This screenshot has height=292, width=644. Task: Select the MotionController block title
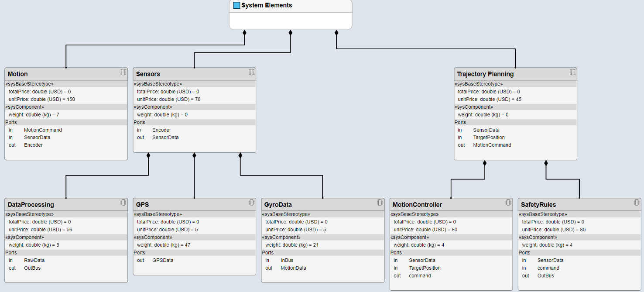[x=417, y=205]
